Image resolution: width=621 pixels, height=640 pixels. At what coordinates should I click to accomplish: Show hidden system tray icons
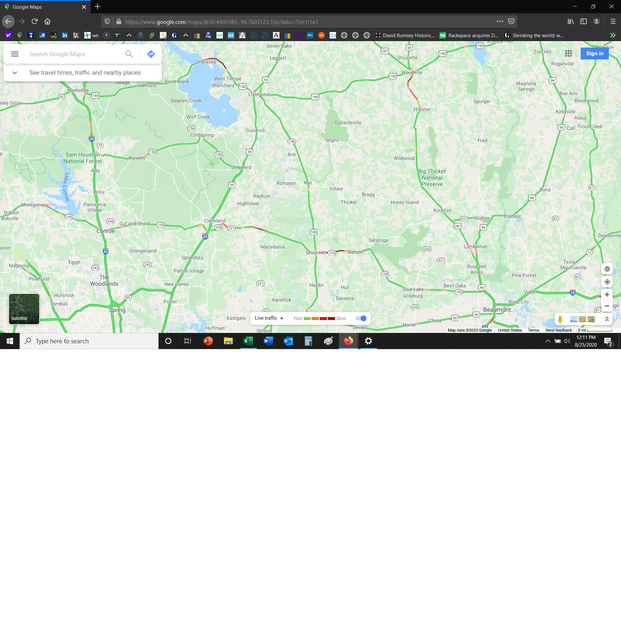coord(548,341)
